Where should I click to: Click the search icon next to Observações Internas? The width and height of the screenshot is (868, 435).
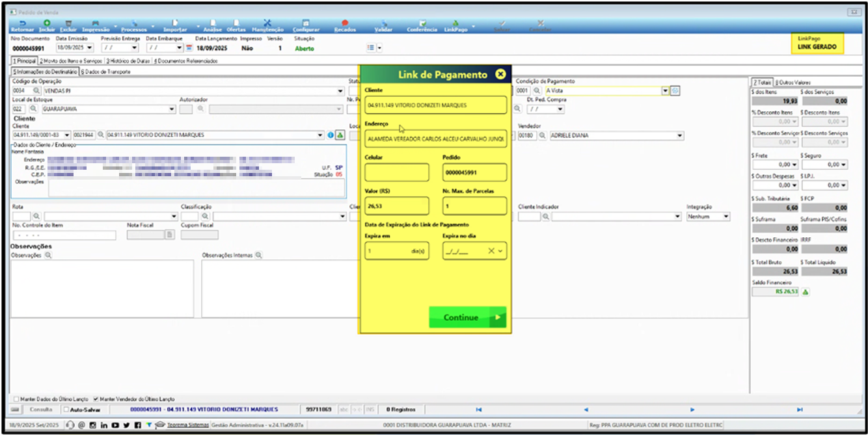(259, 256)
